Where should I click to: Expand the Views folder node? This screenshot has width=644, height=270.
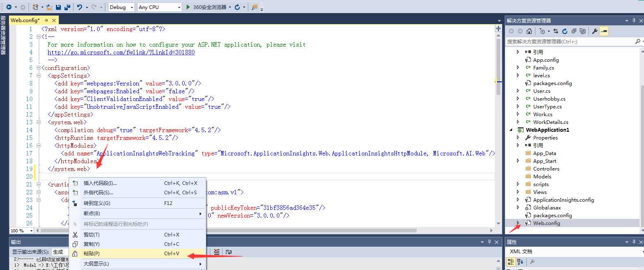pyautogui.click(x=518, y=192)
